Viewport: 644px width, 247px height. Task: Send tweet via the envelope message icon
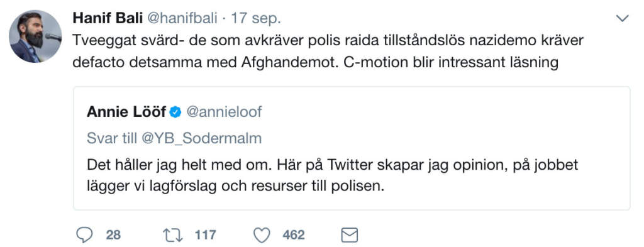[x=350, y=235]
